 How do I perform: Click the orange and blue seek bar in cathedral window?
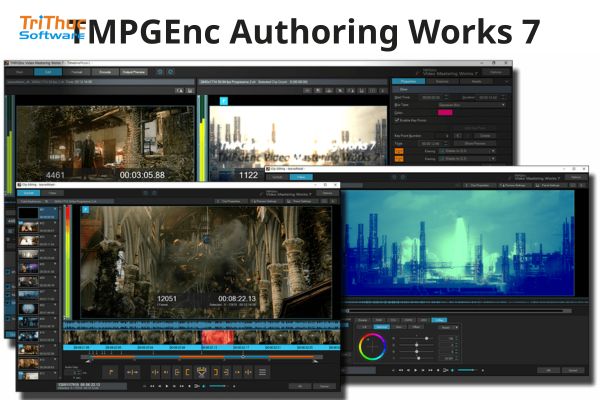click(202, 357)
